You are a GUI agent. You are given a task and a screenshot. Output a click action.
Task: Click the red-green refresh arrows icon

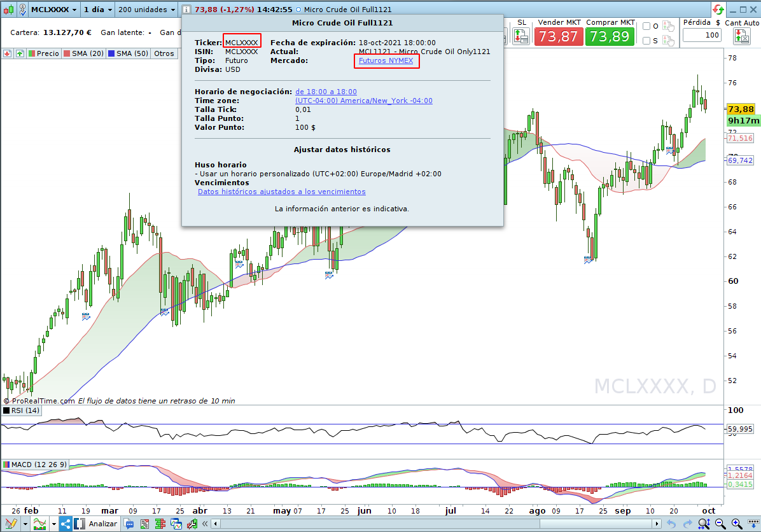(718, 9)
